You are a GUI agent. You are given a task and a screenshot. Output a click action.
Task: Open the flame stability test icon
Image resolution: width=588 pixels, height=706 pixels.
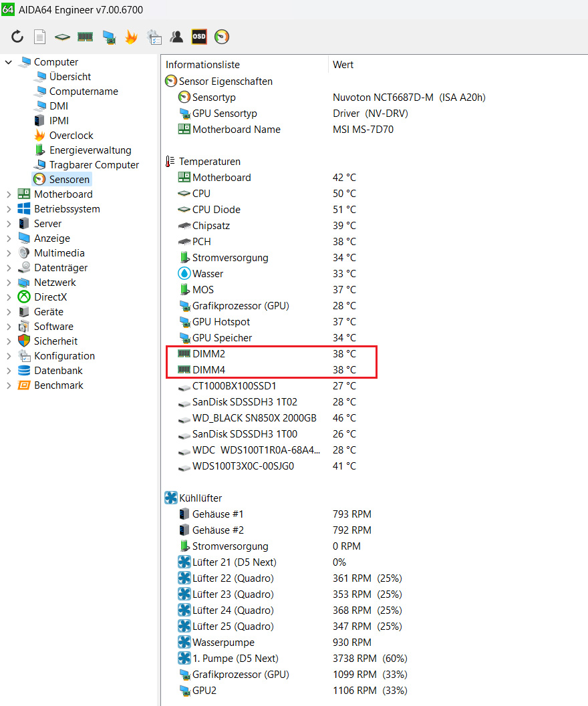[x=131, y=37]
